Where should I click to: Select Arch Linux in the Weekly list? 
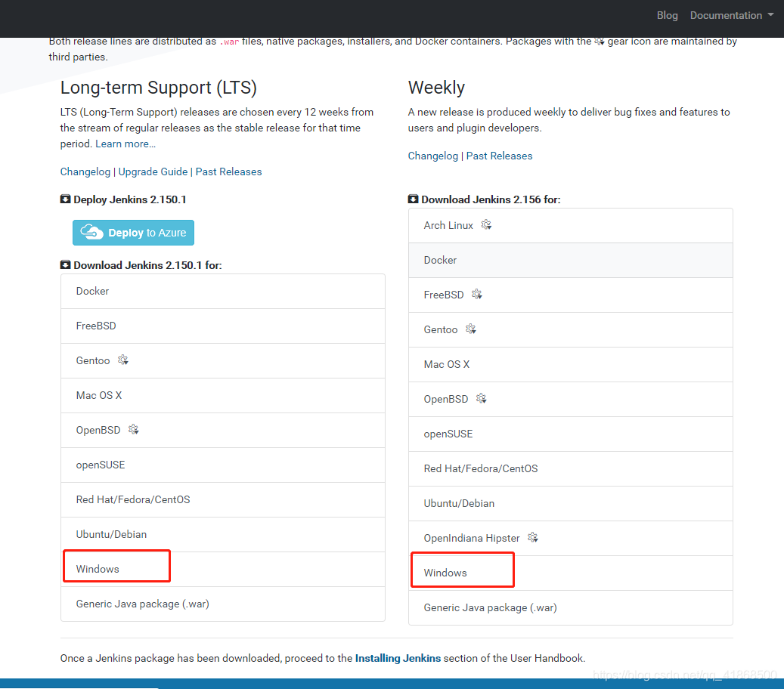click(x=571, y=226)
